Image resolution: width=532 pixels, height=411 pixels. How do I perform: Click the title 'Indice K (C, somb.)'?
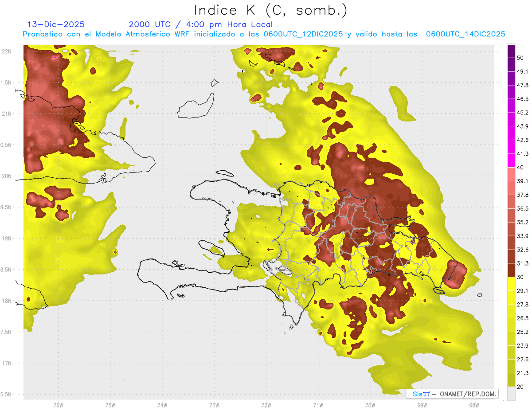pos(270,11)
